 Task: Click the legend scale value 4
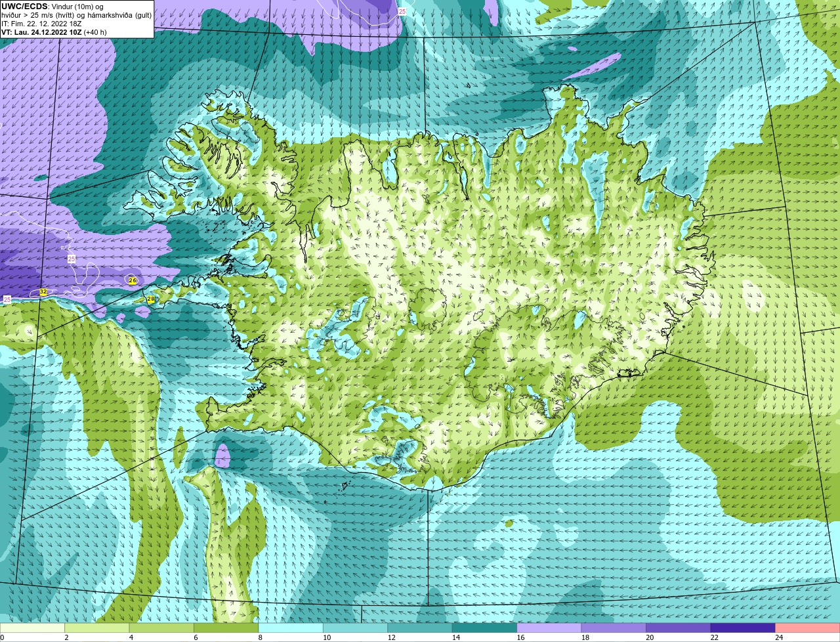pyautogui.click(x=131, y=637)
